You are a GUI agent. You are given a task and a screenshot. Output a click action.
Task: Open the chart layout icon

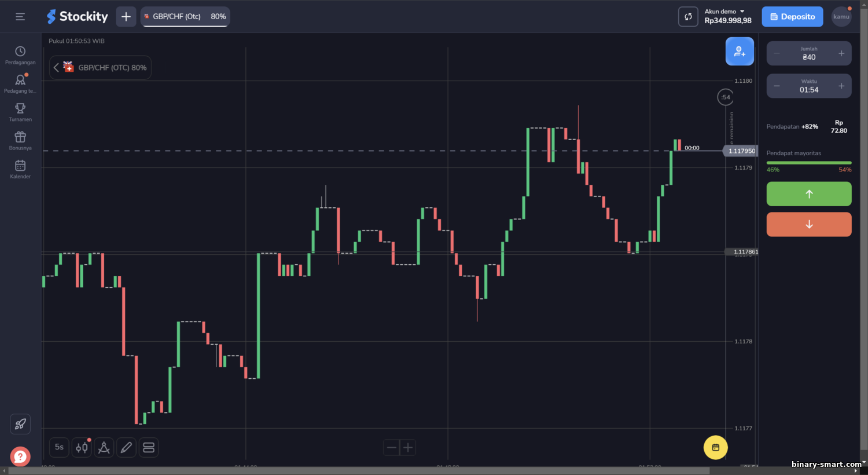click(x=149, y=447)
